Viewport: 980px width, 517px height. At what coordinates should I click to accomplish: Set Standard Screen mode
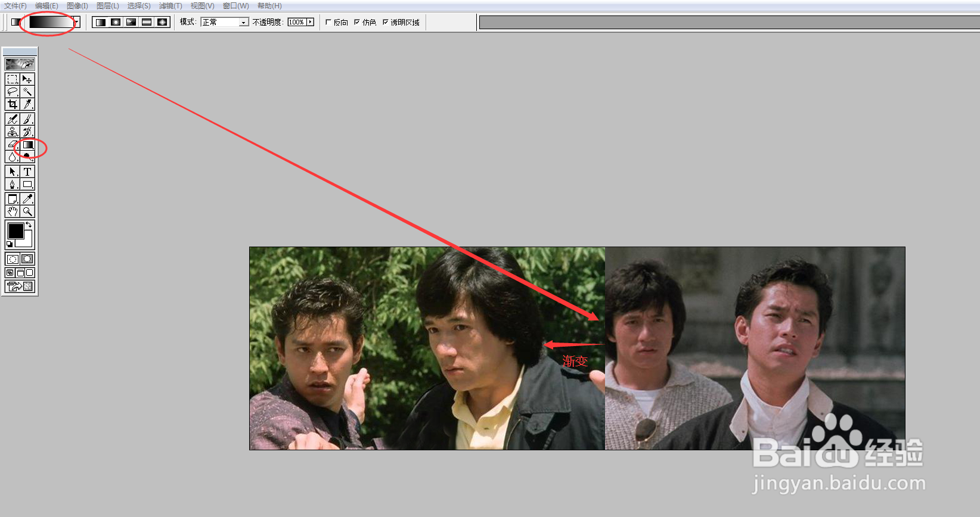[x=10, y=273]
